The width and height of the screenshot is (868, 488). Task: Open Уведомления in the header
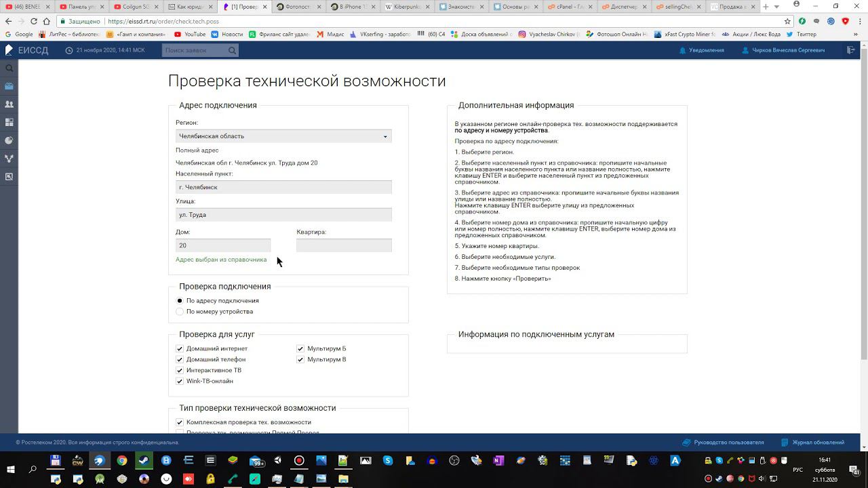(x=702, y=50)
